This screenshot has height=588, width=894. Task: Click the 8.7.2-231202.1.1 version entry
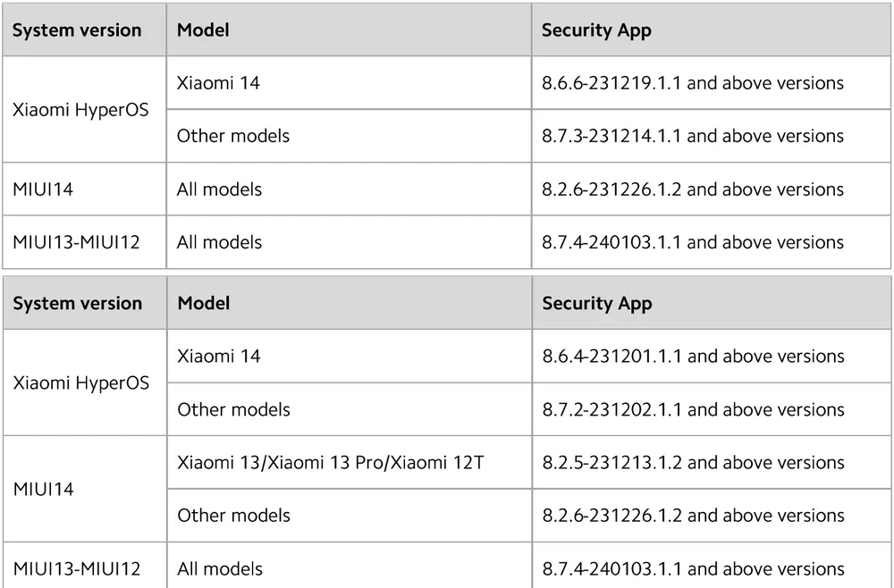point(693,409)
